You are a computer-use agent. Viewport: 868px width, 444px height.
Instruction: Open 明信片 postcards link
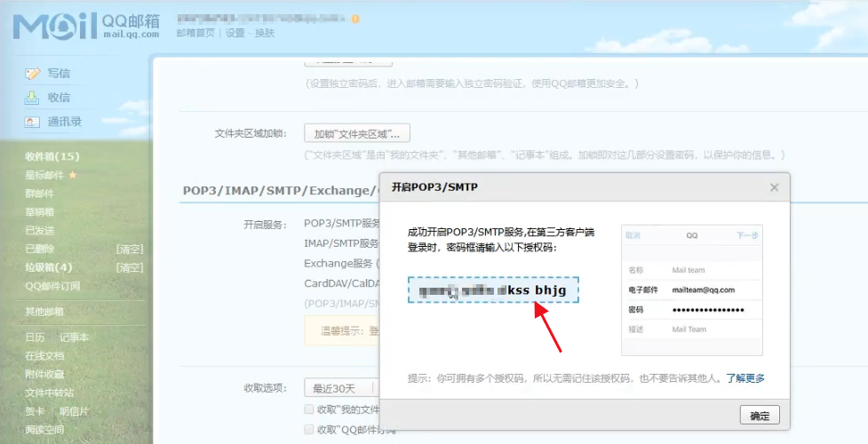[74, 411]
